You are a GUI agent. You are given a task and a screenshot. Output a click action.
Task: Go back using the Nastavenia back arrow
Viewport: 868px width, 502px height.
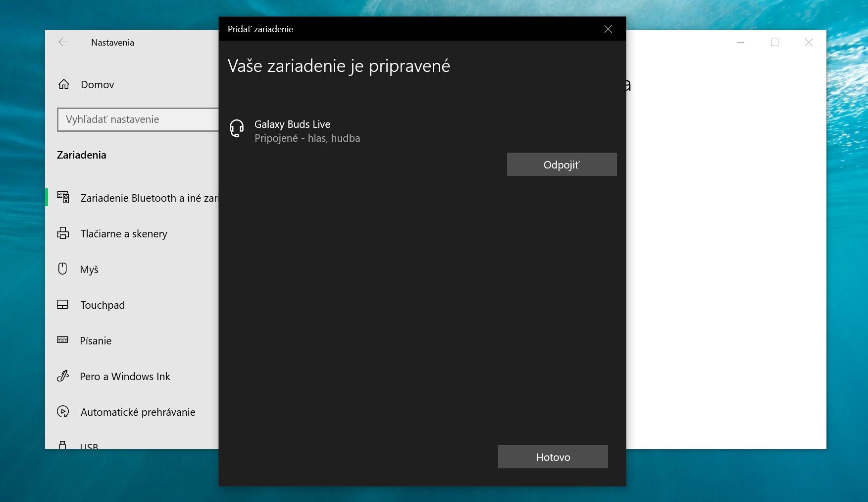[63, 42]
